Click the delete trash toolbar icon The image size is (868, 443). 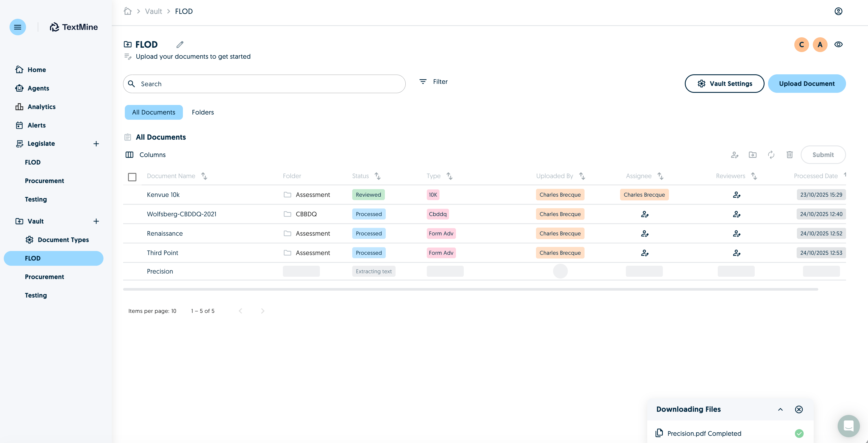789,155
